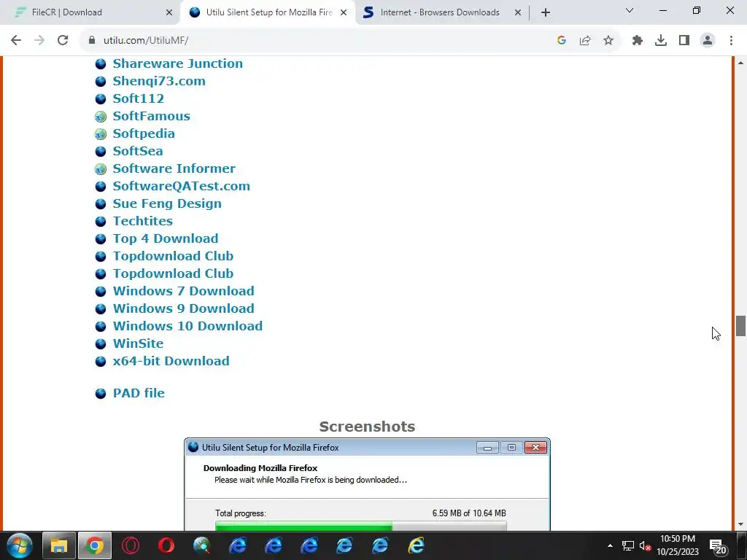Open the PAD file link

pyautogui.click(x=139, y=393)
